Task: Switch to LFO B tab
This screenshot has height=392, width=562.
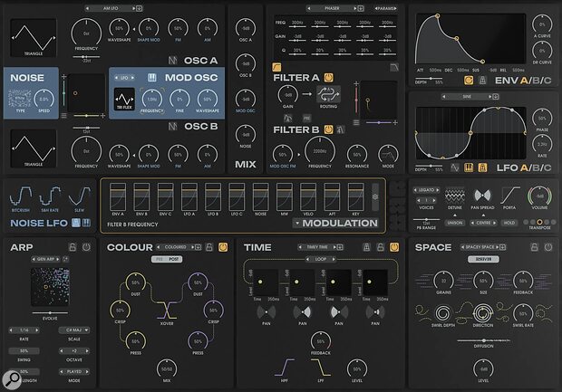Action: (x=537, y=167)
